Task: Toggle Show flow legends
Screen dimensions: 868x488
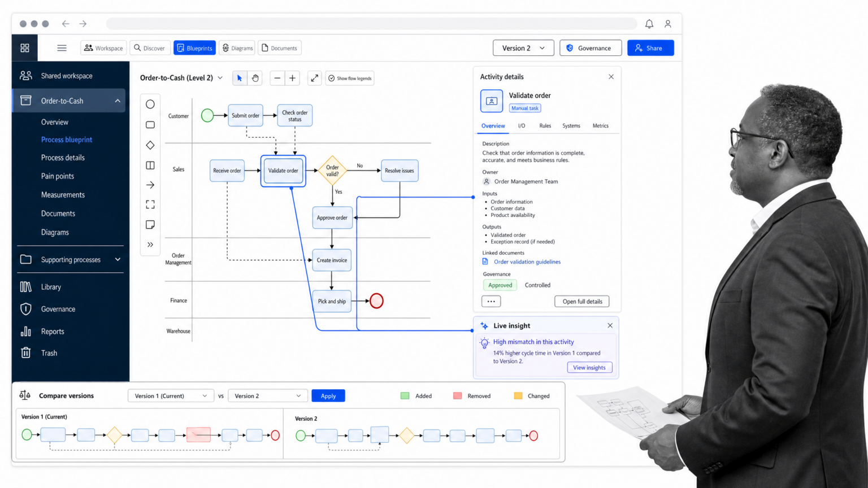Action: (x=350, y=79)
